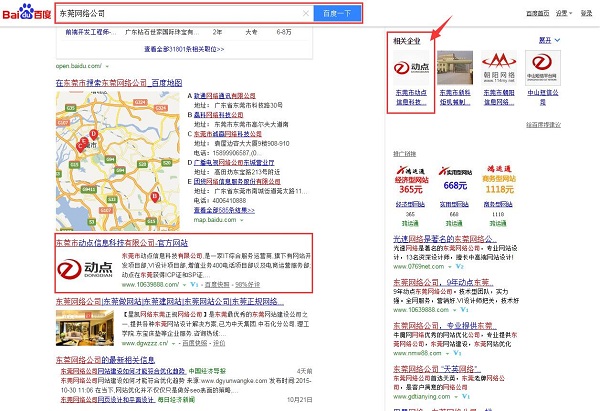Viewport: 600px width, 411px height.
Task: Select map marker C
Action: click(80, 147)
